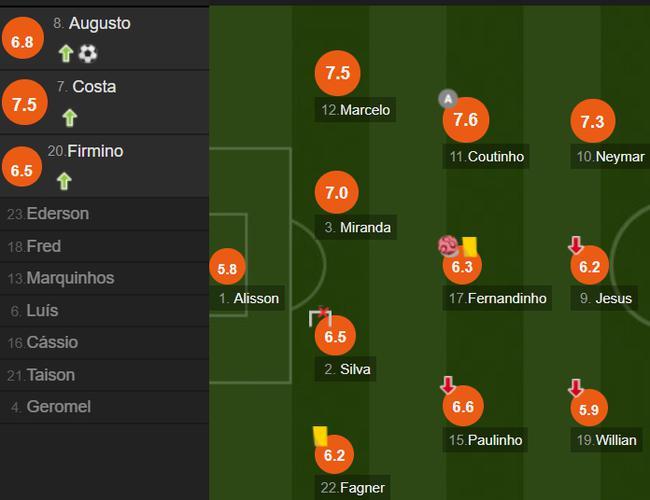Click the red substituted-off arrow on Jesus
This screenshot has height=500, width=650.
(576, 245)
